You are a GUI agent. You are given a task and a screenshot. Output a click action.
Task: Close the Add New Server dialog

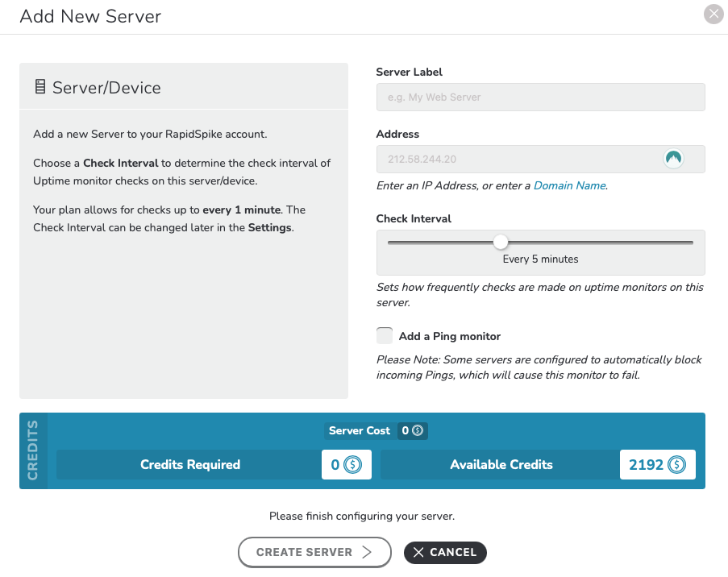coord(713,14)
